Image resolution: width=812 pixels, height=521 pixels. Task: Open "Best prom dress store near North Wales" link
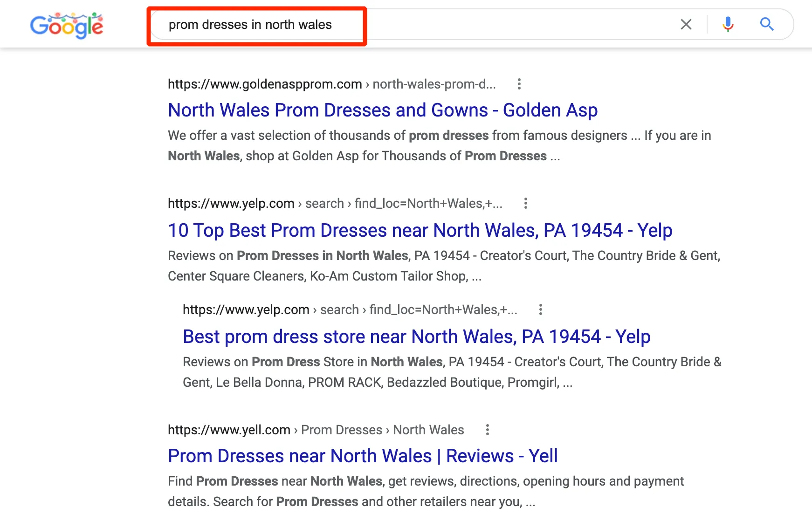tap(416, 337)
